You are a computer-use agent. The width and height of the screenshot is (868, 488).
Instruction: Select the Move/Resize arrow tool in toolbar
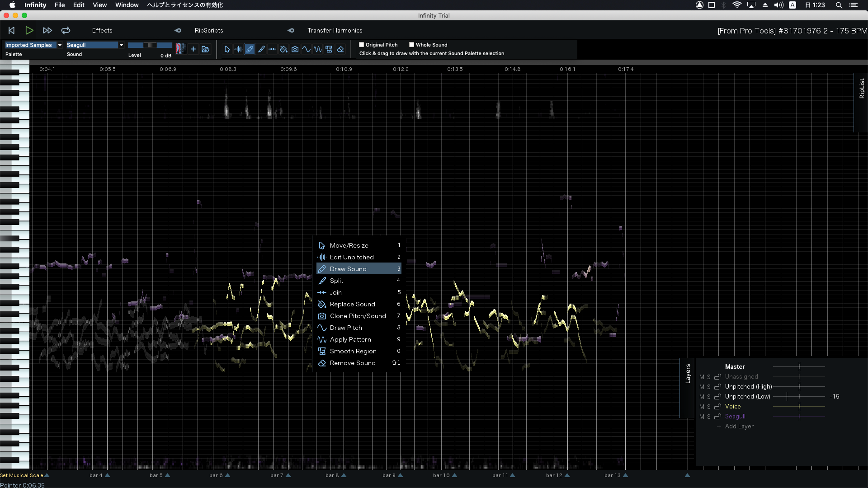[227, 49]
